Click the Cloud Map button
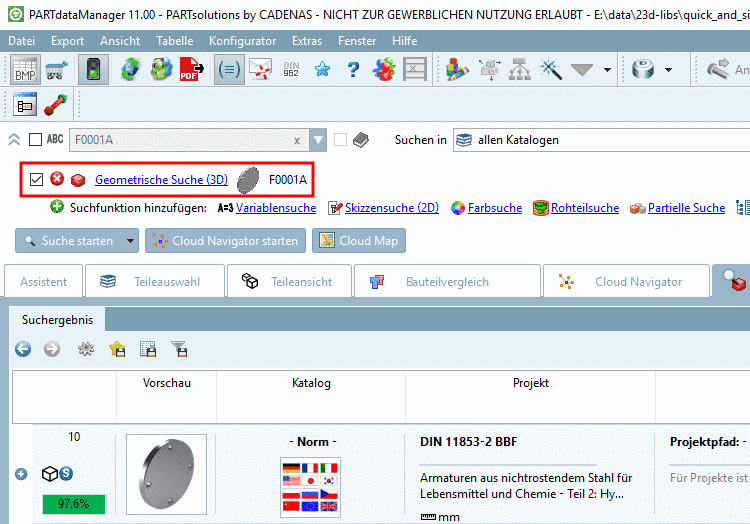The image size is (750, 524). pos(359,240)
